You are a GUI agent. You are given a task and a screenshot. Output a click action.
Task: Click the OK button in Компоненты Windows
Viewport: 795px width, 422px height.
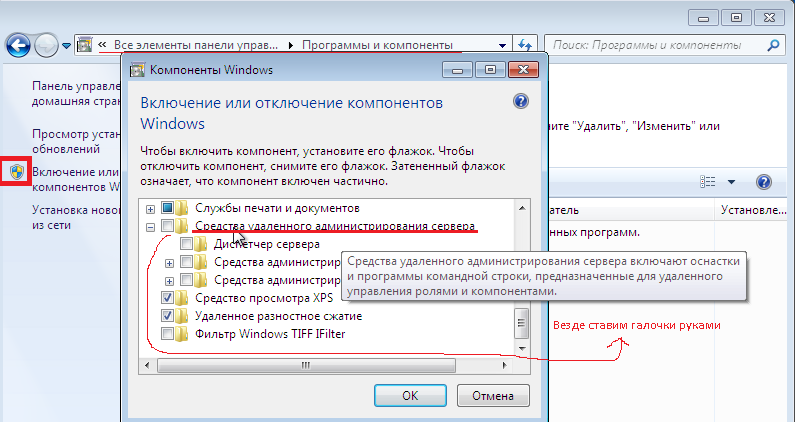(410, 396)
